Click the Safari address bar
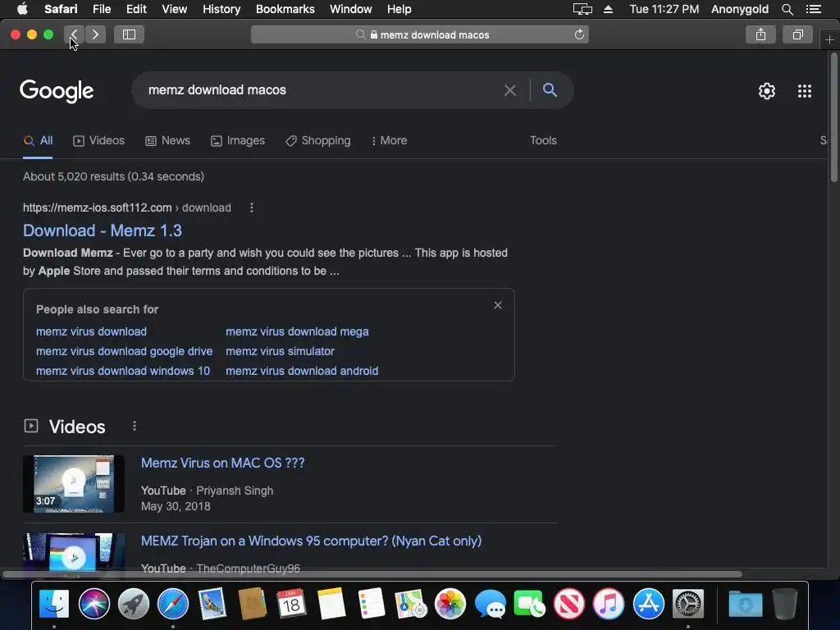This screenshot has width=840, height=630. coord(419,34)
